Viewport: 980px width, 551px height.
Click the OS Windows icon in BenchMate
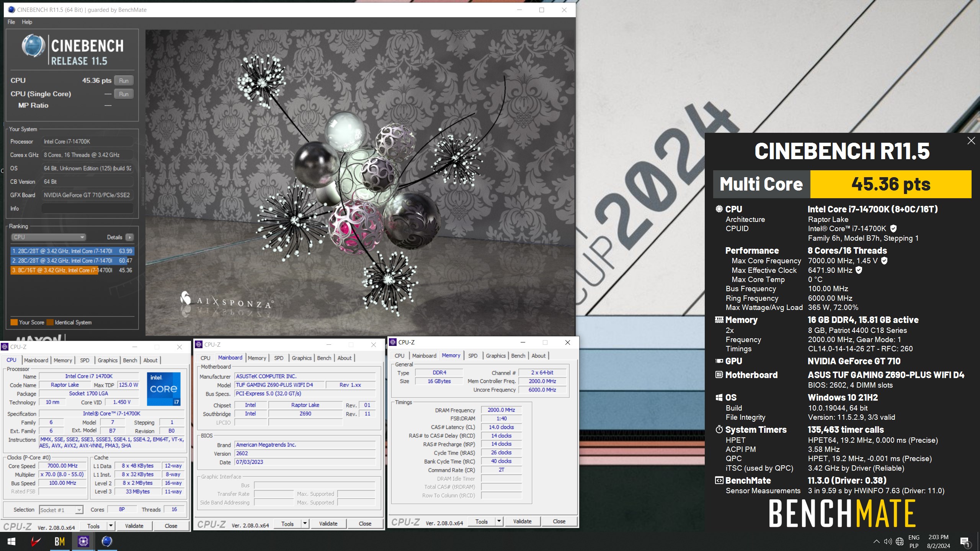(719, 397)
